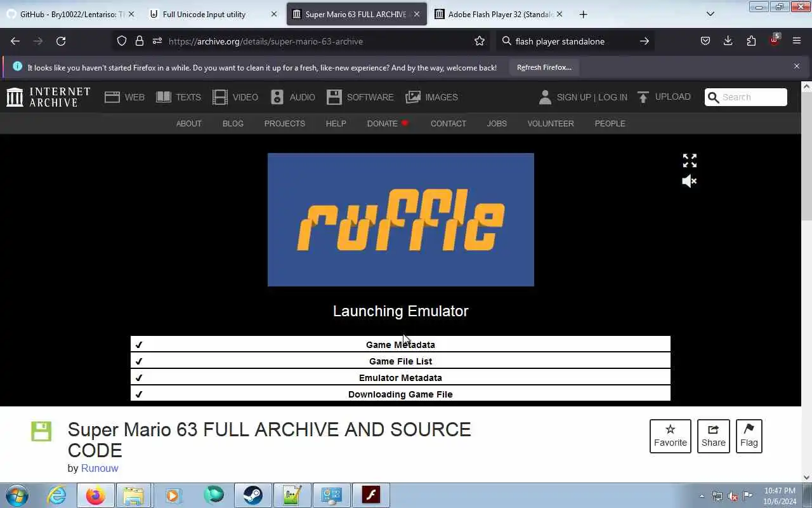Click the Favorite star button
Viewport: 812px width, 508px height.
(x=671, y=436)
